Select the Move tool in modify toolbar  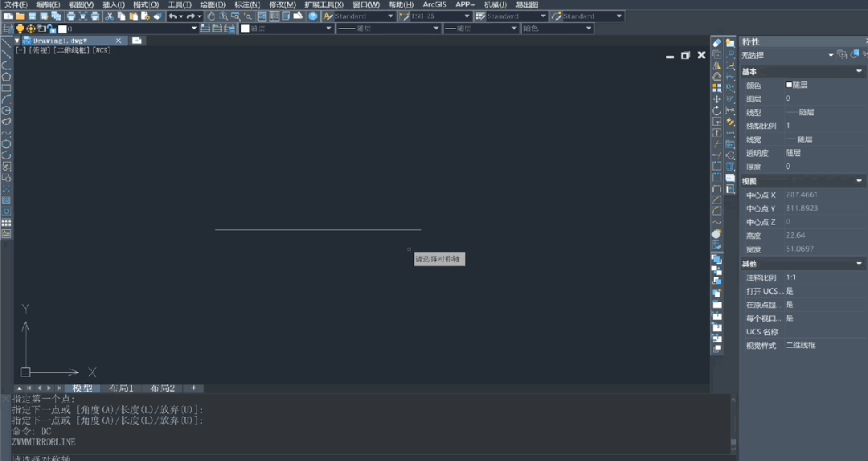click(717, 99)
